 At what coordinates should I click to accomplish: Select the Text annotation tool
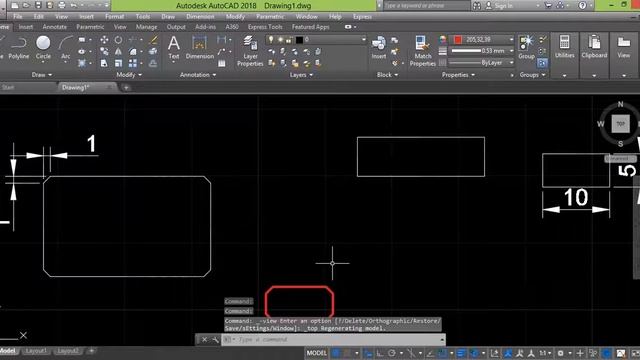click(174, 48)
